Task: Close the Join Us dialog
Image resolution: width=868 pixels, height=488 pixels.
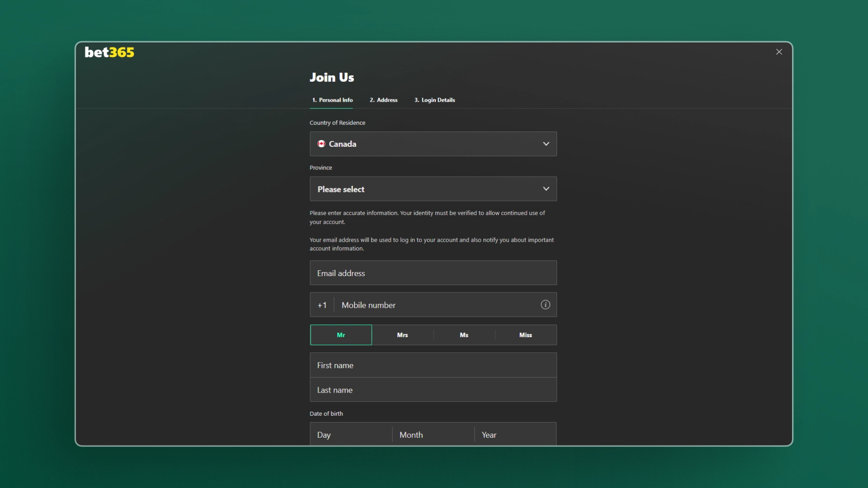Action: pos(779,52)
